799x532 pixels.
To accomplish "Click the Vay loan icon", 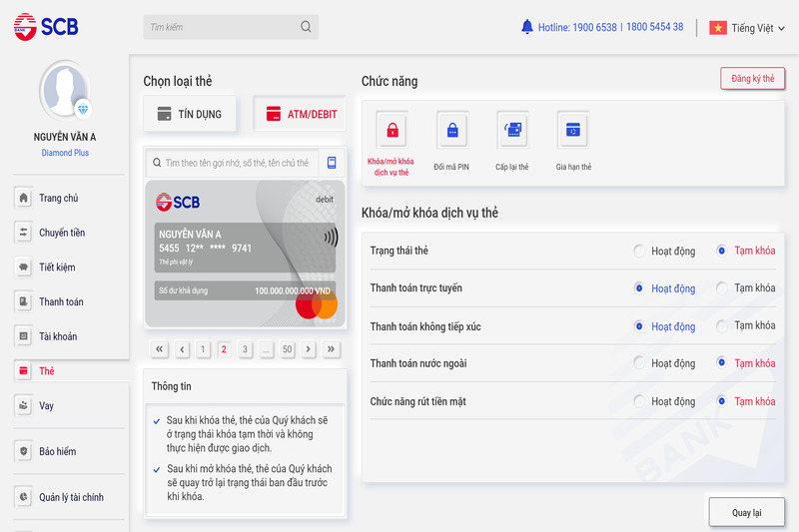I will click(x=23, y=405).
